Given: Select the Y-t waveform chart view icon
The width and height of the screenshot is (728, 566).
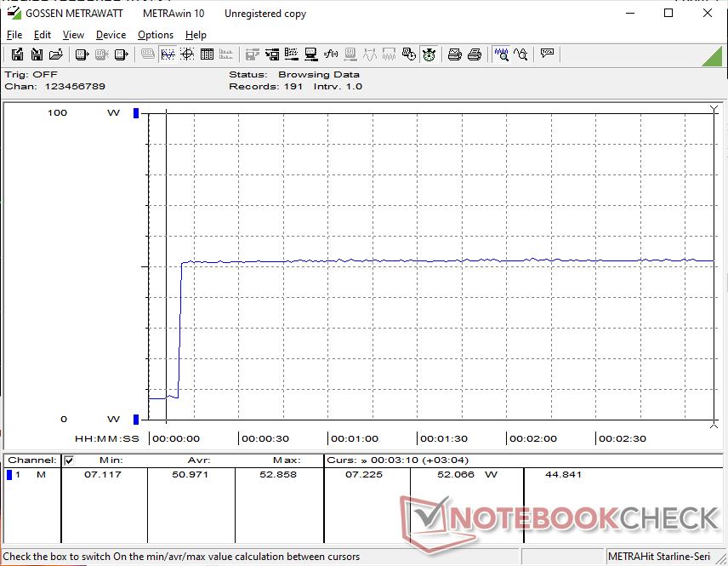Looking at the screenshot, I should click(168, 54).
